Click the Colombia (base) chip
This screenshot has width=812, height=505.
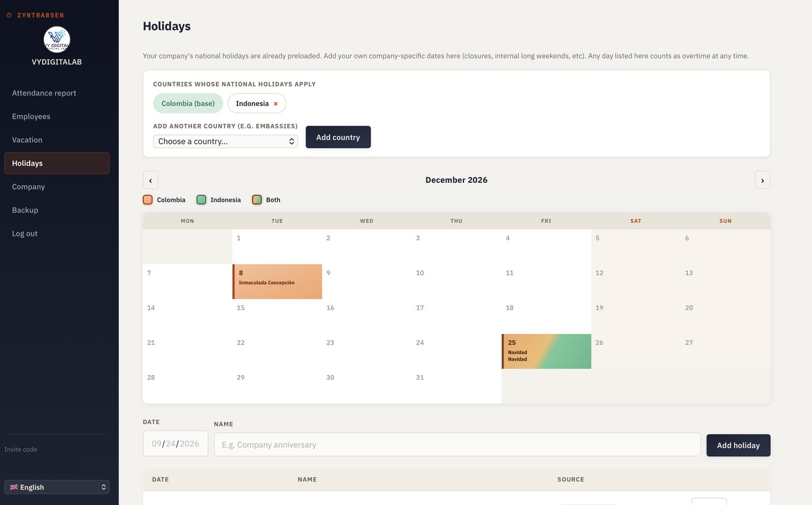188,103
